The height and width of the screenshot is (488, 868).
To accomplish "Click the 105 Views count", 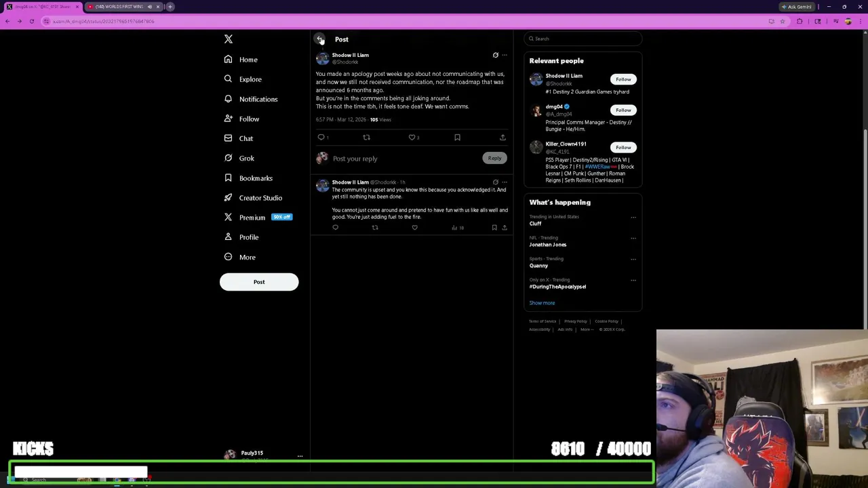I will click(x=380, y=119).
